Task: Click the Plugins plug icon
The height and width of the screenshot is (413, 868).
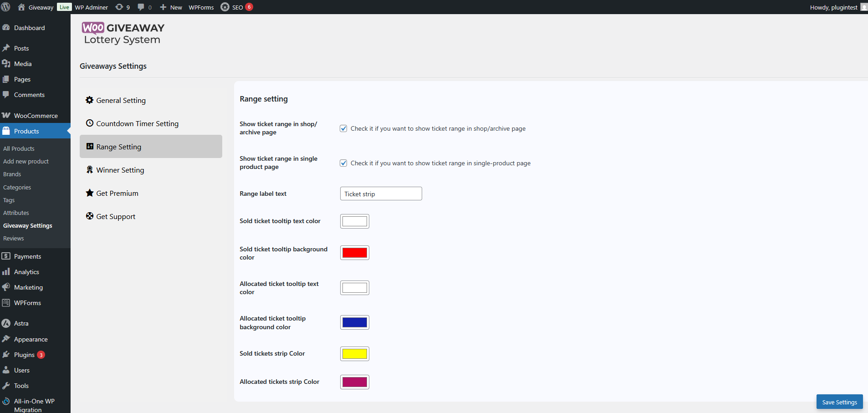Action: pos(6,354)
